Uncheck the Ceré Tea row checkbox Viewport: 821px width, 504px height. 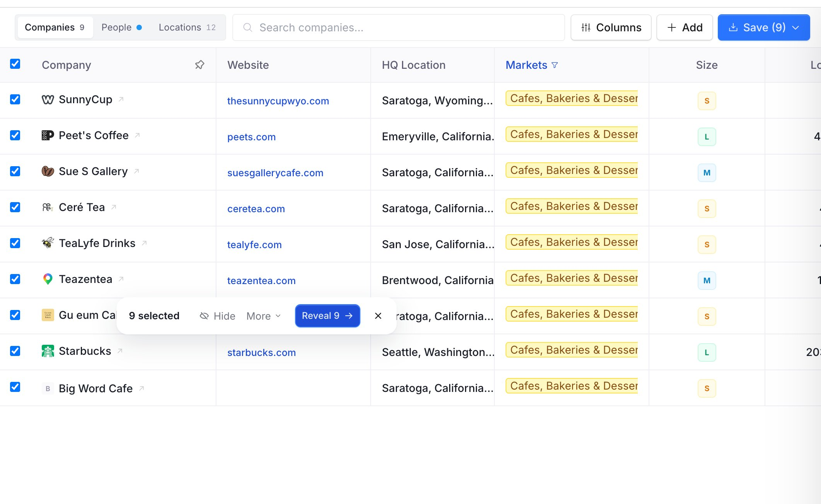click(x=15, y=207)
